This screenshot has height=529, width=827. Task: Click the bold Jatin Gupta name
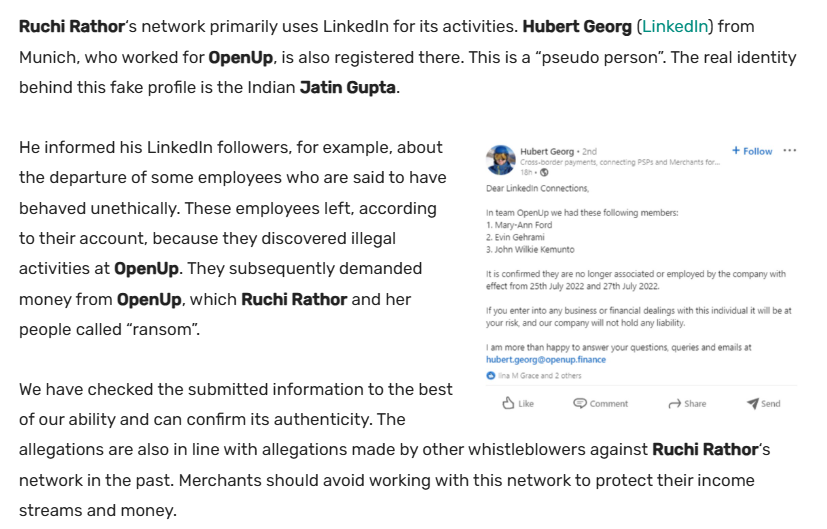(347, 87)
